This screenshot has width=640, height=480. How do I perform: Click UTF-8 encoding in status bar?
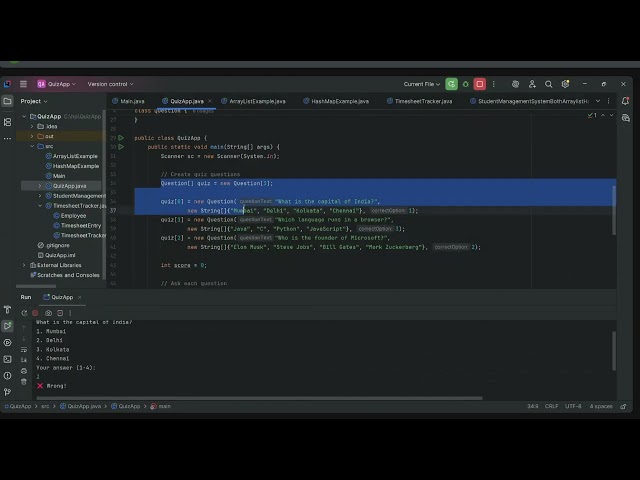tap(573, 407)
